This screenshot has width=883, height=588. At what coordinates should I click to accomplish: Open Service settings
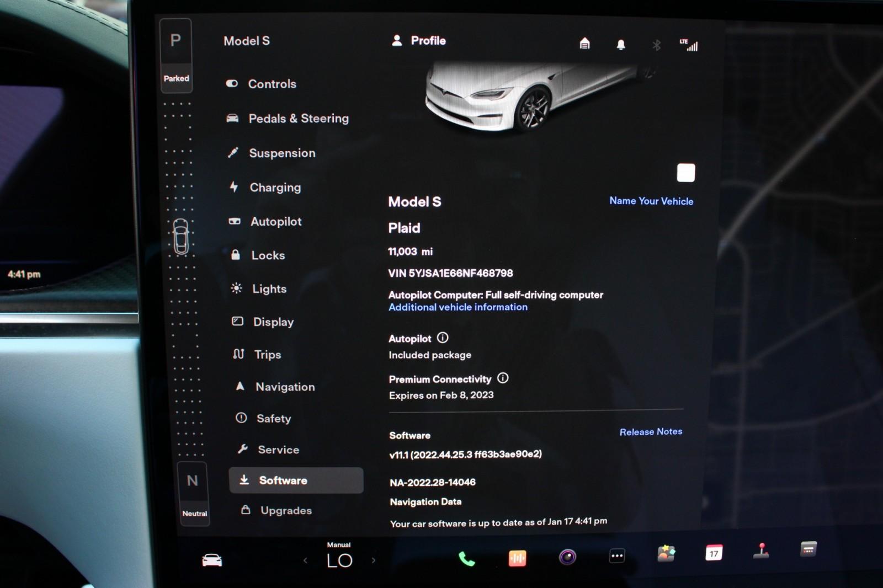click(x=268, y=450)
